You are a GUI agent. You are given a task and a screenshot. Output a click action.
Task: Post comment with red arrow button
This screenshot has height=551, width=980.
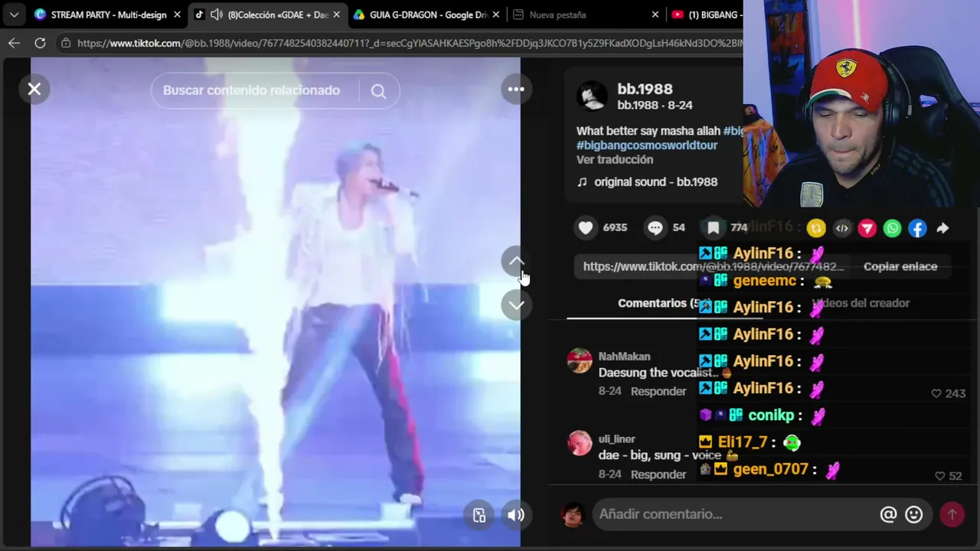952,514
